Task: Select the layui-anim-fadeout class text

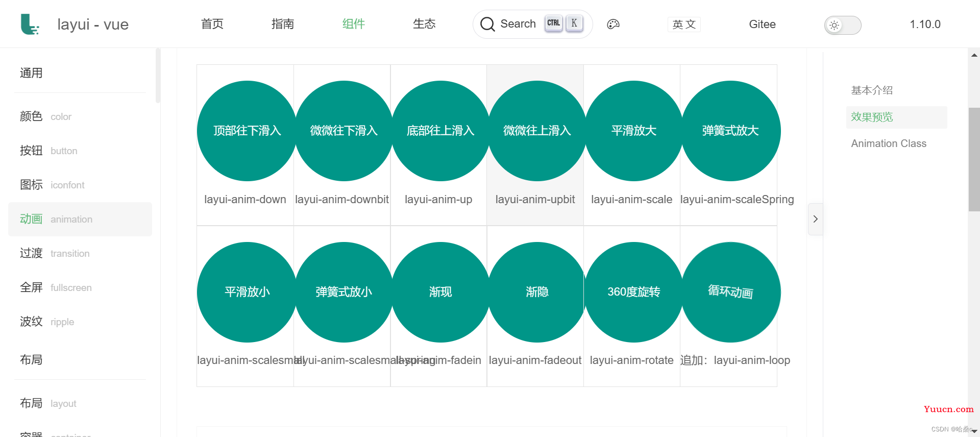Action: tap(535, 360)
